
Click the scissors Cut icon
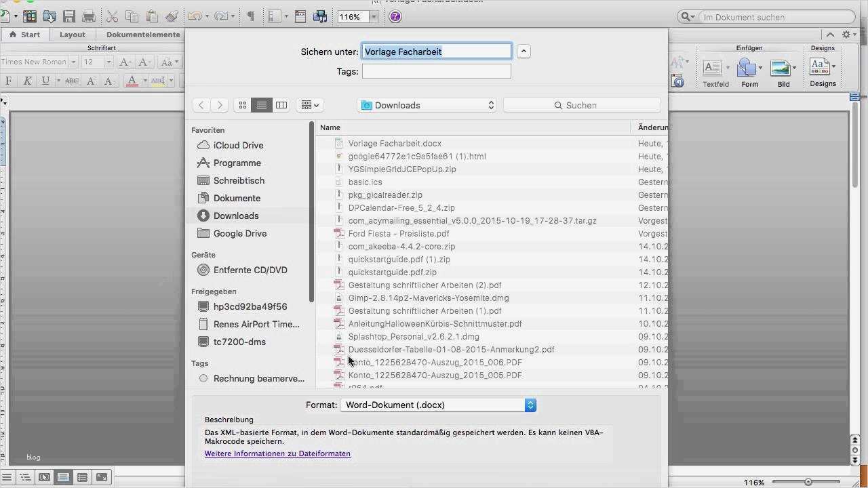pyautogui.click(x=112, y=16)
